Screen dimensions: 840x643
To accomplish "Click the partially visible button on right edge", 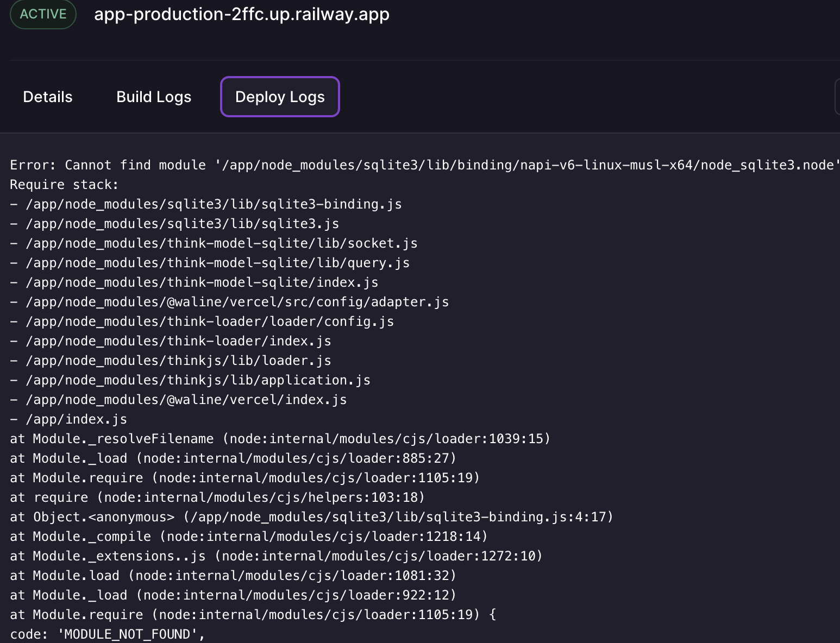I will [x=837, y=97].
